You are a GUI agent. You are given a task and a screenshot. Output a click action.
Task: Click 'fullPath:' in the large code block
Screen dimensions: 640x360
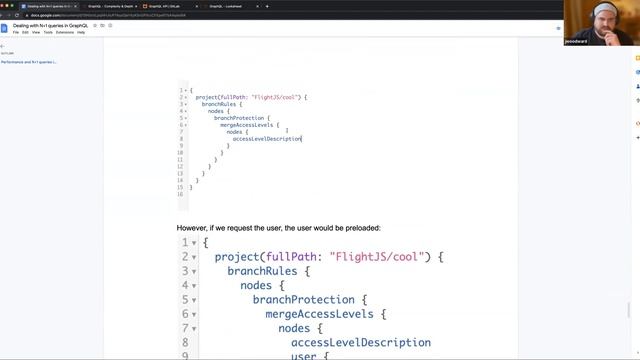294,257
